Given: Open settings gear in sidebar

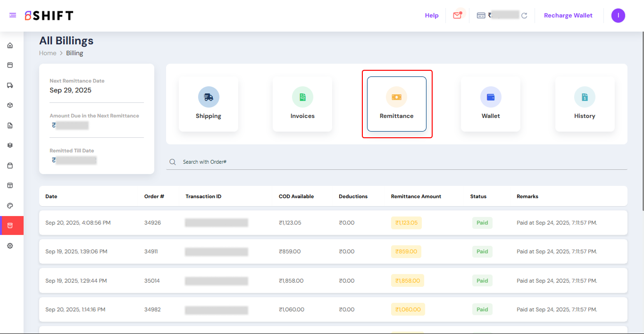Looking at the screenshot, I should pyautogui.click(x=10, y=246).
